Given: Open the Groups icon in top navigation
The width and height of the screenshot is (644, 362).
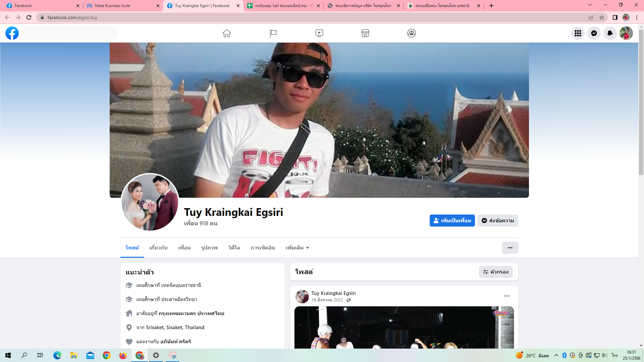Looking at the screenshot, I should 412,33.
